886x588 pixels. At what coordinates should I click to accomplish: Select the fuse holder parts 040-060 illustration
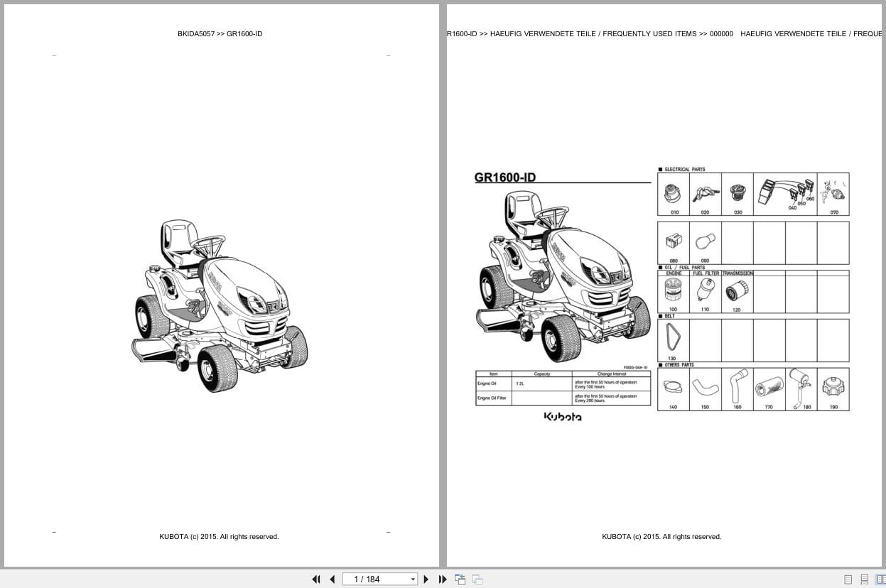pyautogui.click(x=785, y=194)
